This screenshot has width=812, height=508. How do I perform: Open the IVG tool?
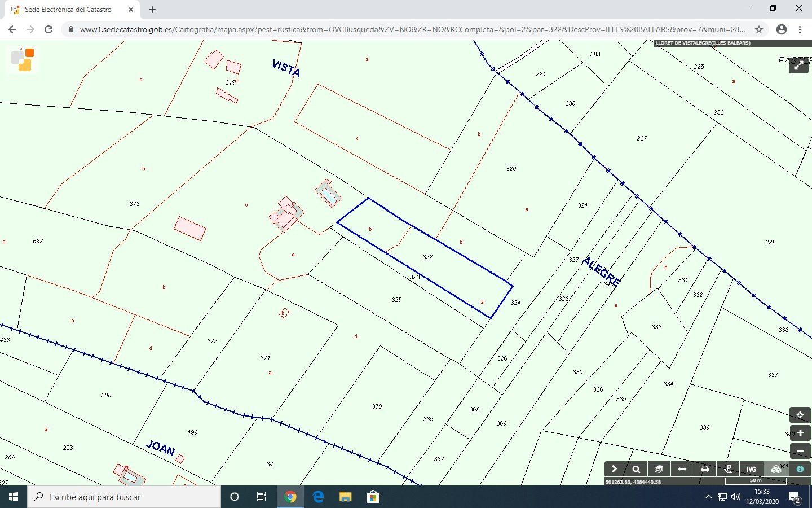point(751,469)
